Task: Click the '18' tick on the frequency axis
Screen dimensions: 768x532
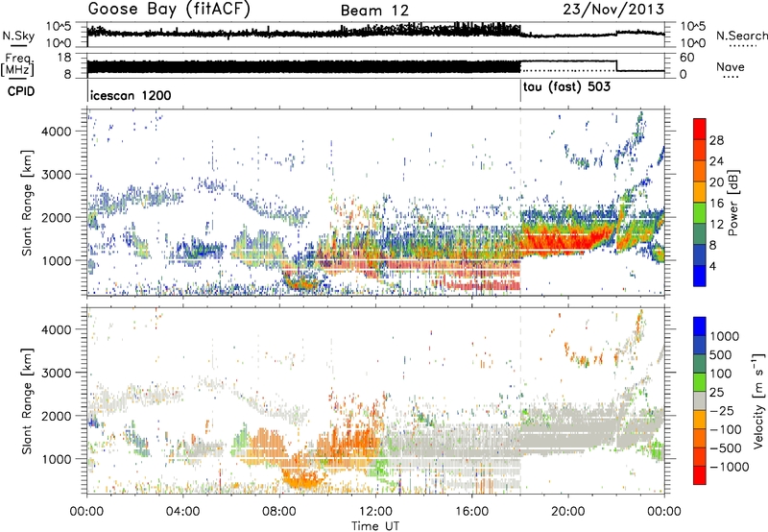Action: click(x=64, y=58)
